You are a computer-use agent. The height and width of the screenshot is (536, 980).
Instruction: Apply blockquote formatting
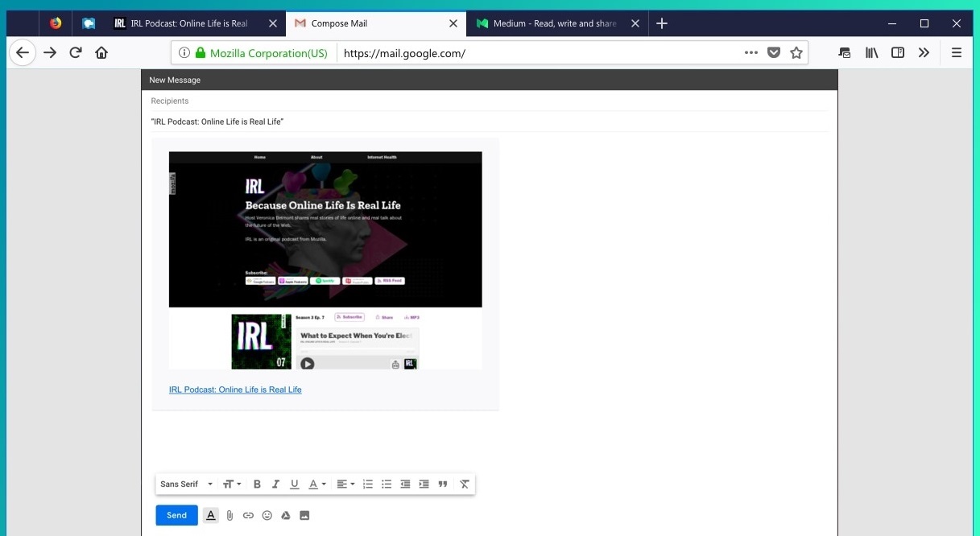tap(443, 484)
